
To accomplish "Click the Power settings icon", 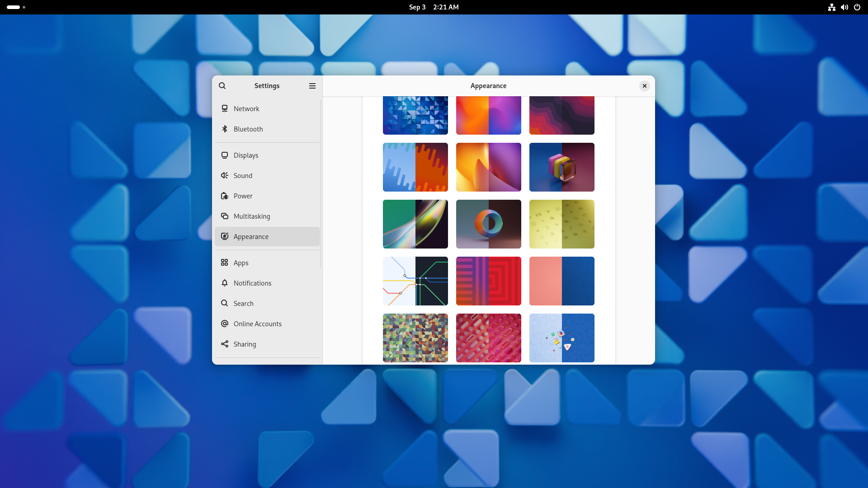I will [x=224, y=196].
